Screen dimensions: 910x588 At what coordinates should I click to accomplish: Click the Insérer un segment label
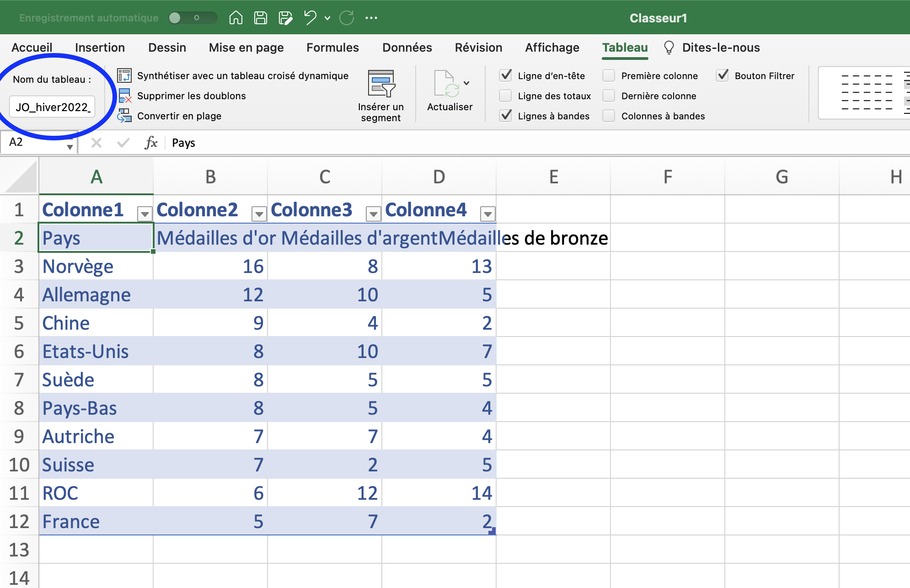point(381,112)
